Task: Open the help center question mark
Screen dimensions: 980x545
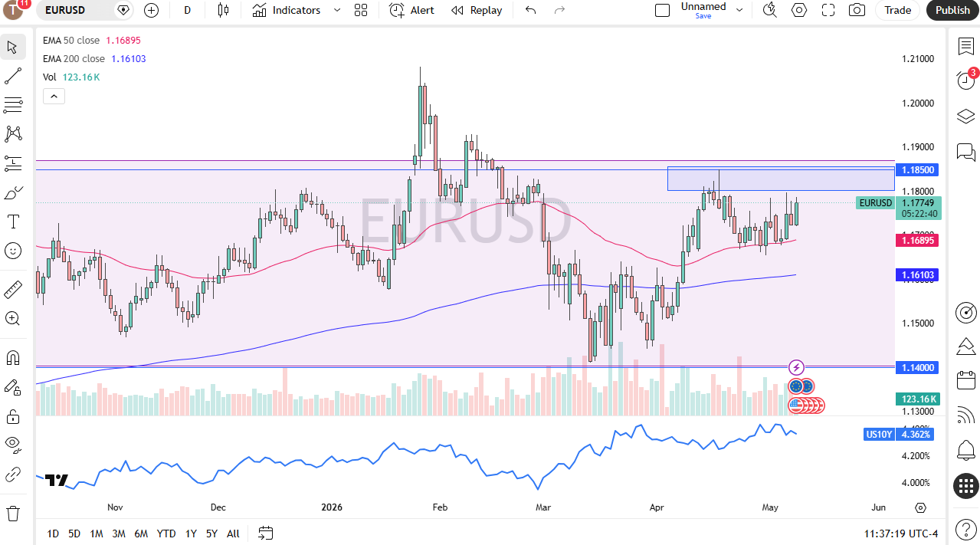Action: 965,529
